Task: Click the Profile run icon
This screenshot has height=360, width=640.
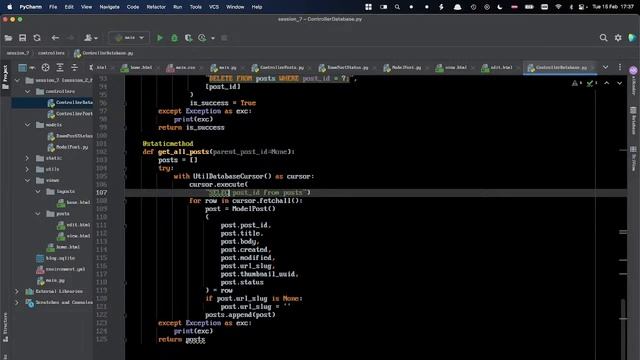Action: point(202,38)
